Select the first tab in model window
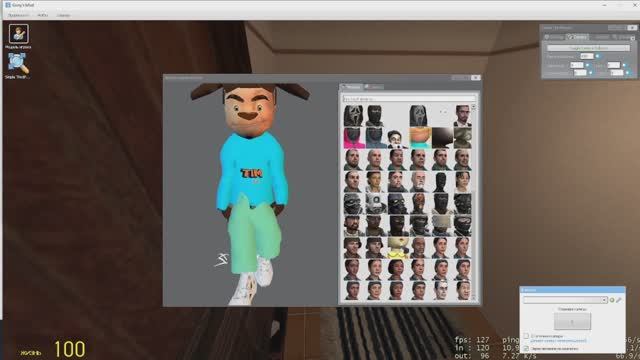Image resolution: width=640 pixels, height=360 pixels. pyautogui.click(x=351, y=87)
